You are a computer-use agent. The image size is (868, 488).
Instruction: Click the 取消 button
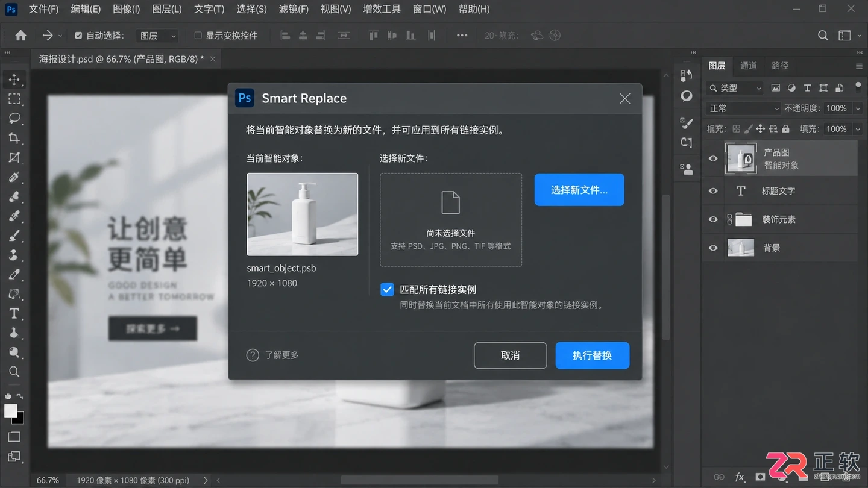tap(511, 355)
